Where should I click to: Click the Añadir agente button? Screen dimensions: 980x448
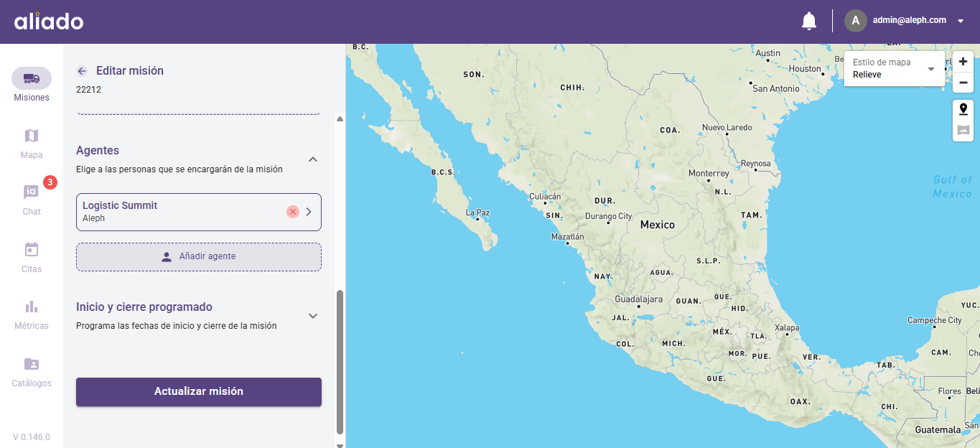tap(199, 257)
